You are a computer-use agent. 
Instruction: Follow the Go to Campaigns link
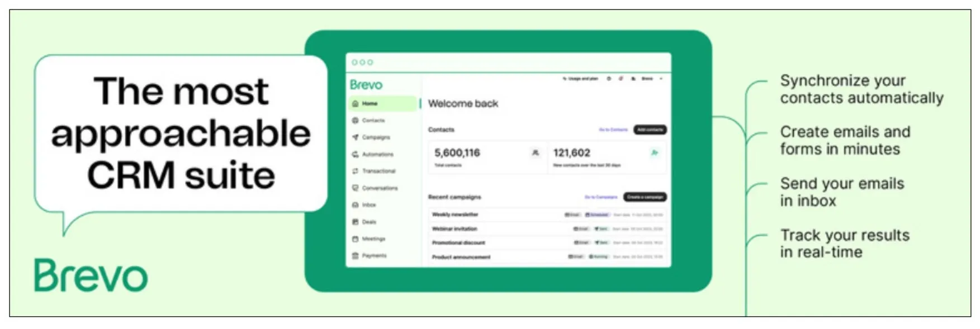click(601, 197)
